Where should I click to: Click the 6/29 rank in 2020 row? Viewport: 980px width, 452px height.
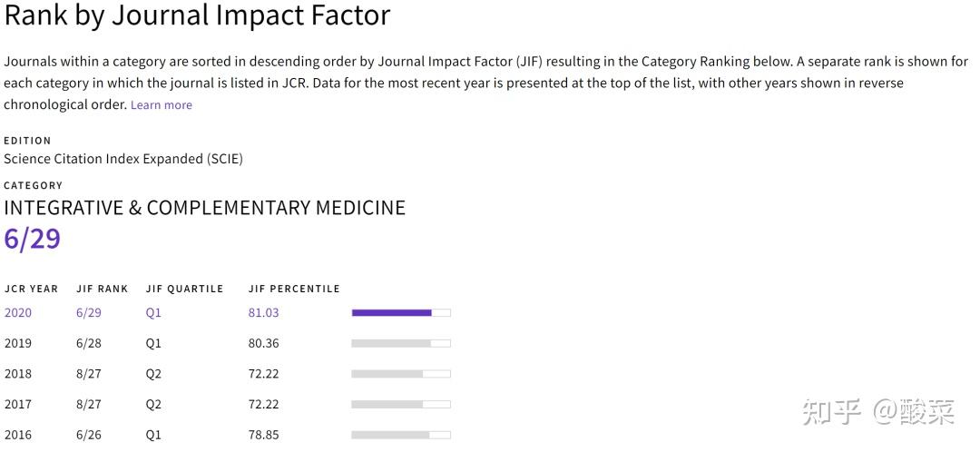89,313
